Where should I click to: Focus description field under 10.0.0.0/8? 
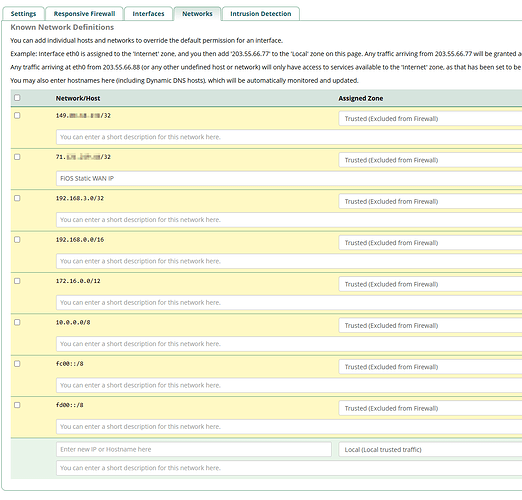pyautogui.click(x=289, y=344)
